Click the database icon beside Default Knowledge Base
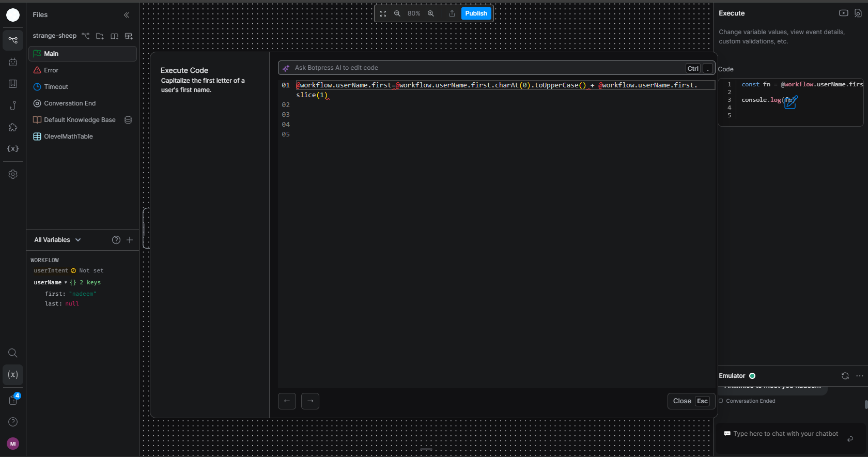This screenshot has width=868, height=457. (128, 120)
